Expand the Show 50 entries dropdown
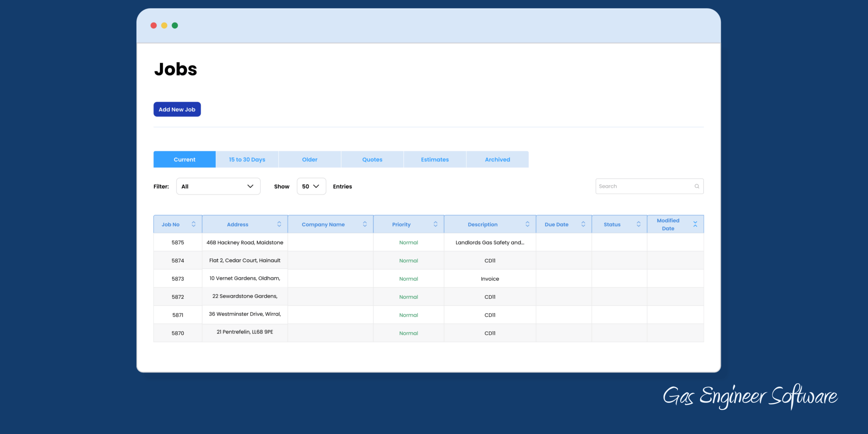Viewport: 868px width, 434px height. (311, 186)
